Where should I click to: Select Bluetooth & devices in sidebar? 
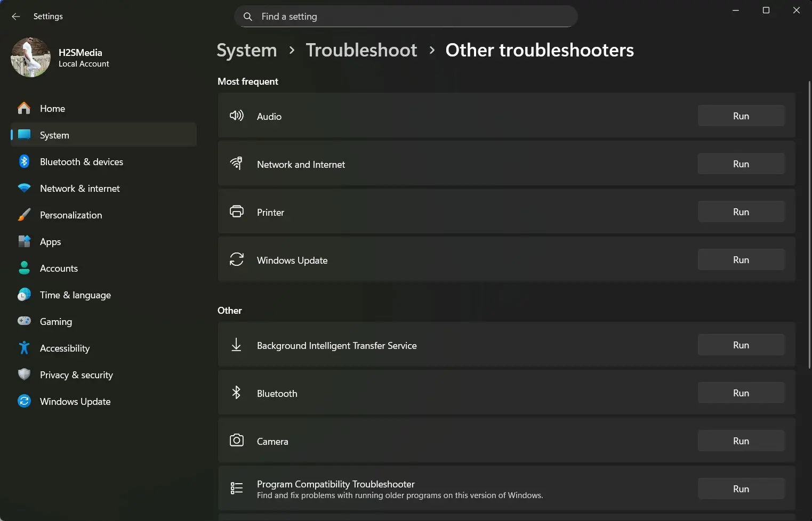pos(103,161)
